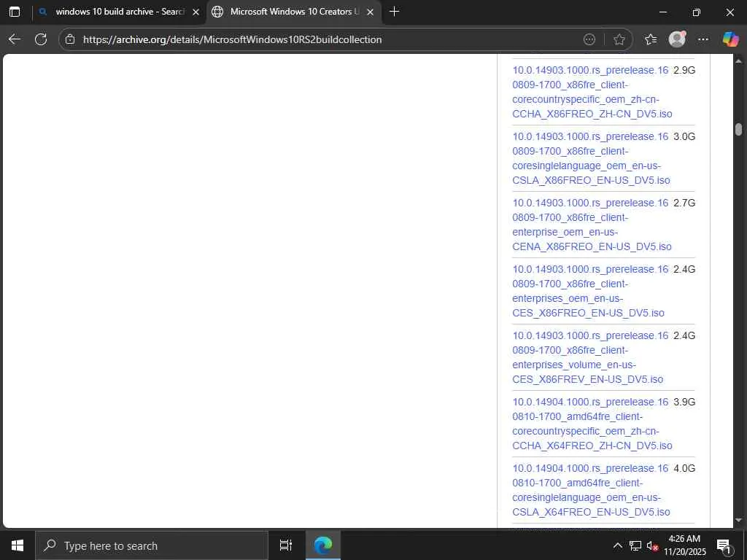Viewport: 747px width, 560px height.
Task: Add this page to favorites star
Action: (x=619, y=39)
